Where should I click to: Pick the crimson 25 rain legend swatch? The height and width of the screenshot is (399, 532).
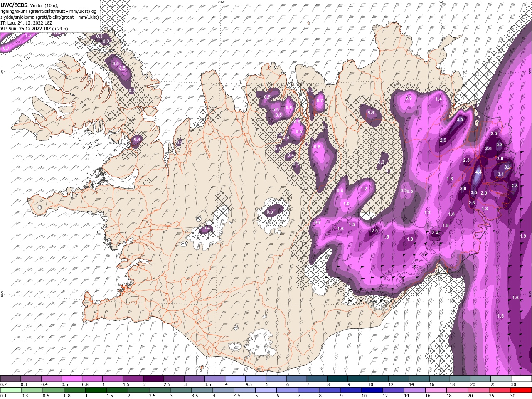pyautogui.click(x=500, y=390)
